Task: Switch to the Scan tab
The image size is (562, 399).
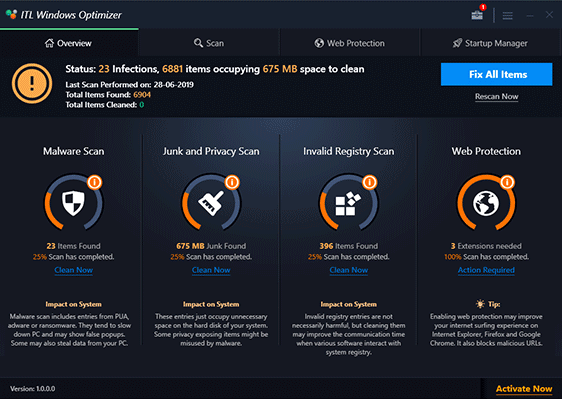Action: coord(209,43)
